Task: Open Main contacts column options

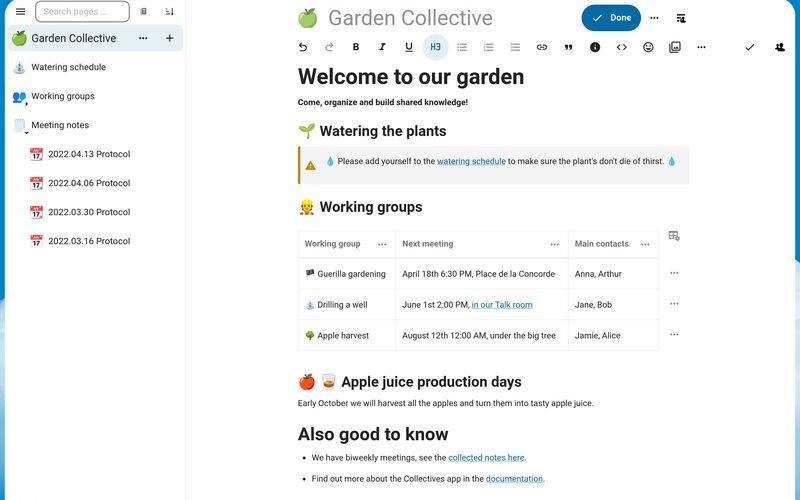Action: point(645,244)
